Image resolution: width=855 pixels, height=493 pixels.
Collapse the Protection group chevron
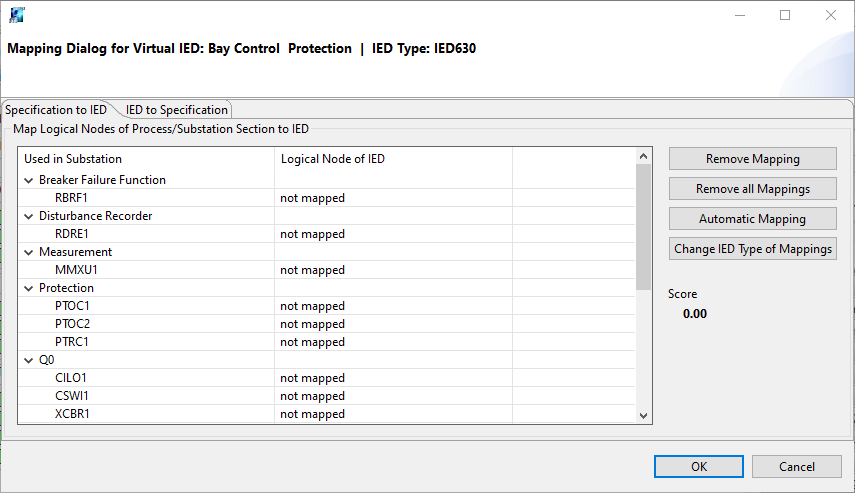(28, 288)
